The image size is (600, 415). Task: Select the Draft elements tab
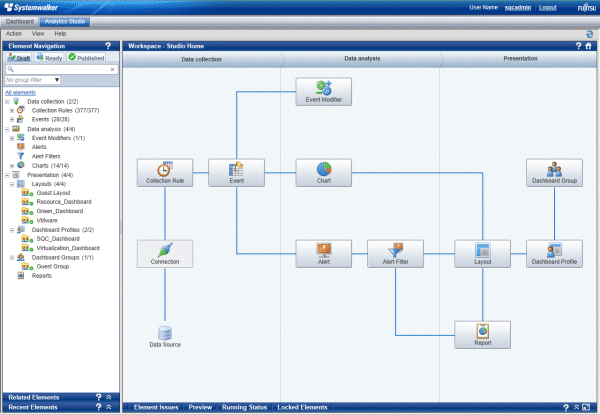pos(19,57)
